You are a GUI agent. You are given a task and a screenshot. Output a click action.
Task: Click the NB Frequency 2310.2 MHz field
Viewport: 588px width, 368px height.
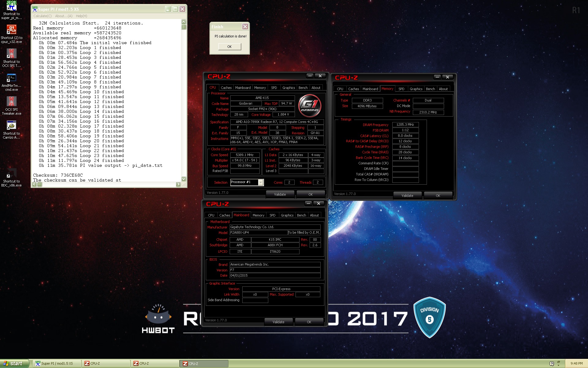[428, 112]
